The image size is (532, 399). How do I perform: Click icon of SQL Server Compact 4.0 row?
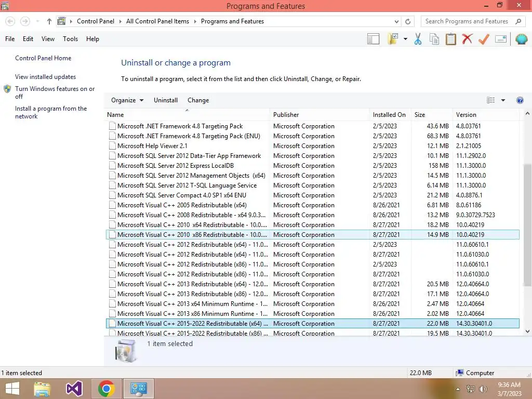point(112,195)
